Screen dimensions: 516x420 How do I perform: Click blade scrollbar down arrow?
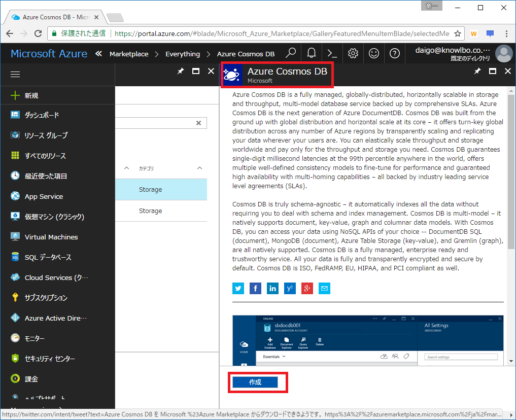511,361
